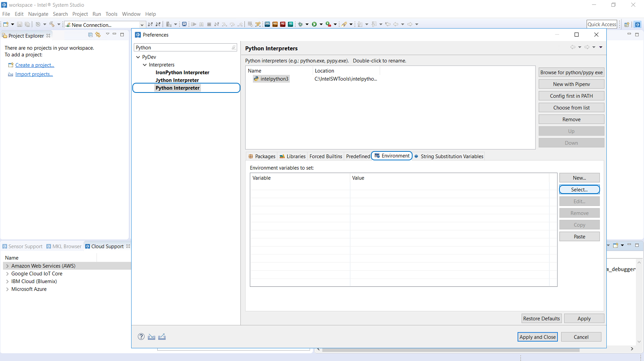Open the Tools menu
Image resolution: width=644 pixels, height=361 pixels.
coord(111,14)
